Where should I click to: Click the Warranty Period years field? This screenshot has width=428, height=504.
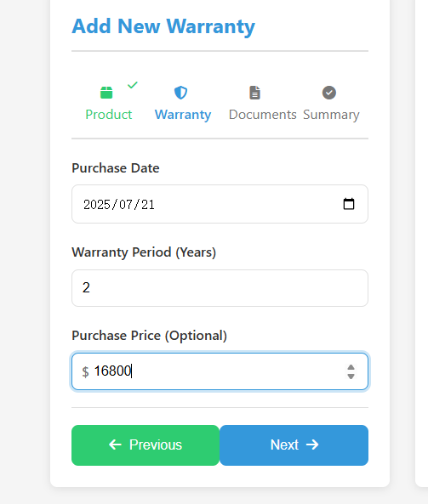click(220, 288)
